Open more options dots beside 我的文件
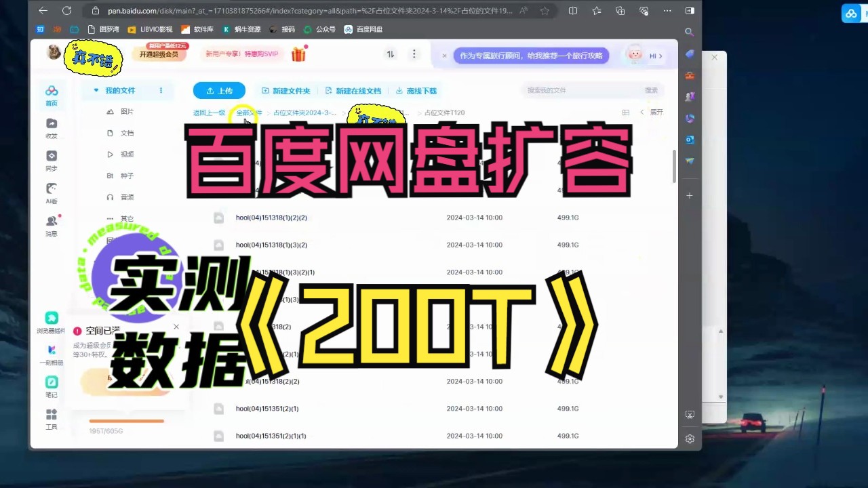868x488 pixels. (161, 90)
